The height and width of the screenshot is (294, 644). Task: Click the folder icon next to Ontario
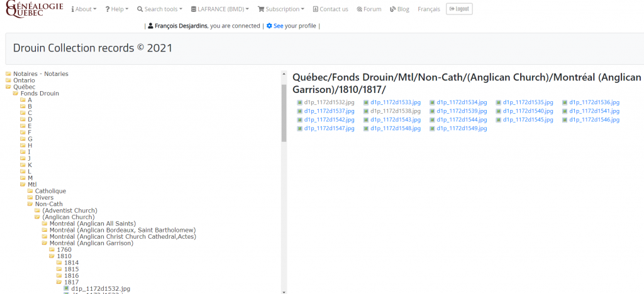[x=9, y=80]
